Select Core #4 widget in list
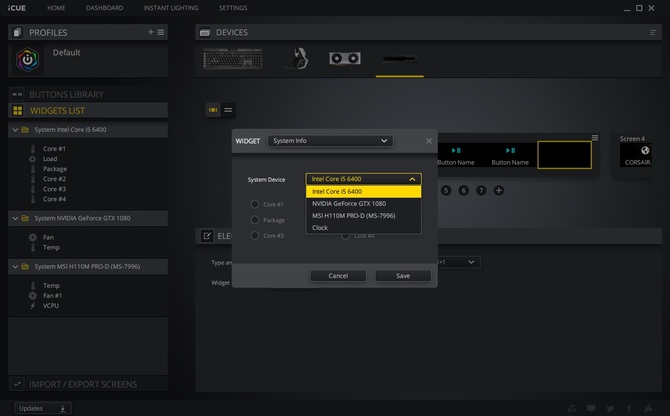Viewport: 670px width, 416px height. tap(54, 199)
